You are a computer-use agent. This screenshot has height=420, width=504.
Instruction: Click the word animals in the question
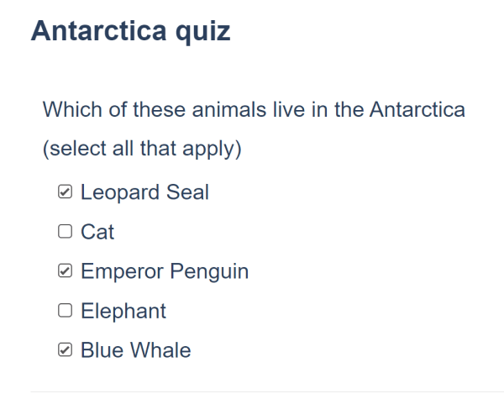(x=228, y=109)
